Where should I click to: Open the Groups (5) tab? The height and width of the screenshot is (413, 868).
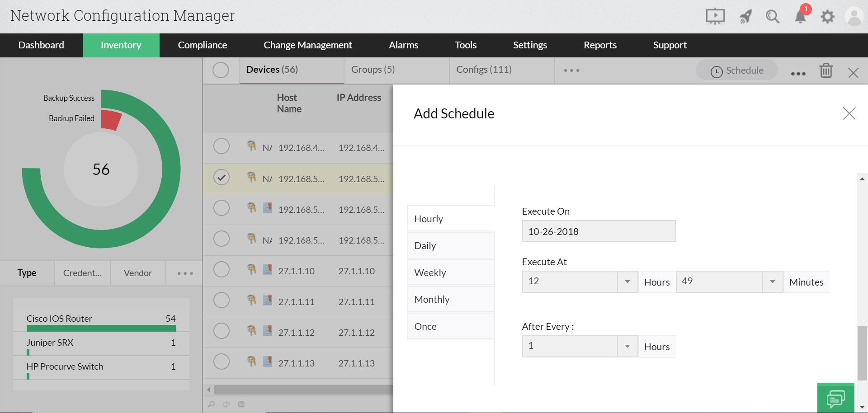pyautogui.click(x=373, y=70)
